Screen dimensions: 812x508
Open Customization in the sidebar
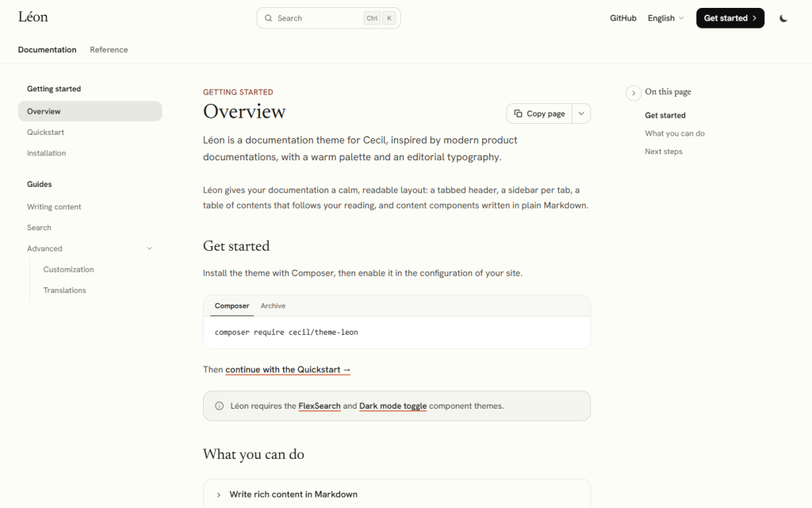point(68,270)
